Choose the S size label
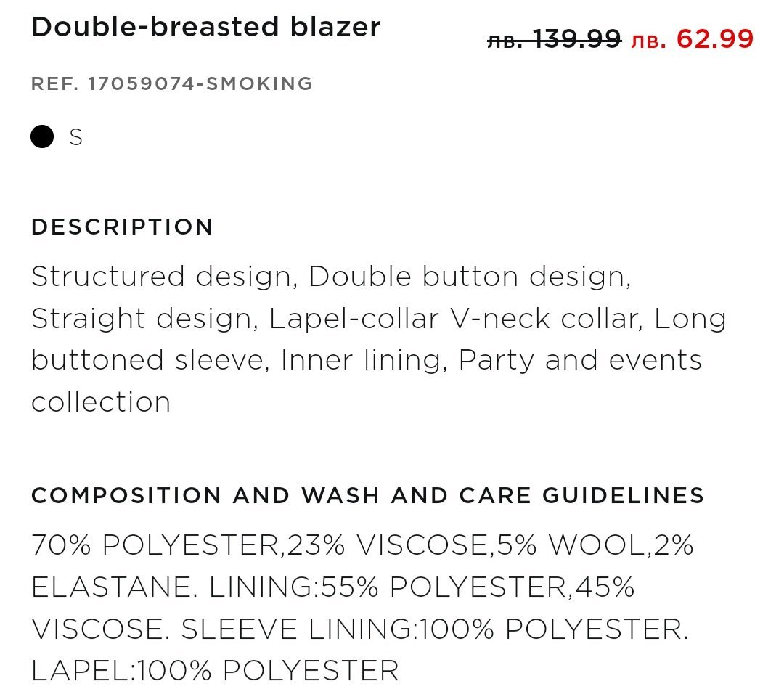 pos(76,137)
